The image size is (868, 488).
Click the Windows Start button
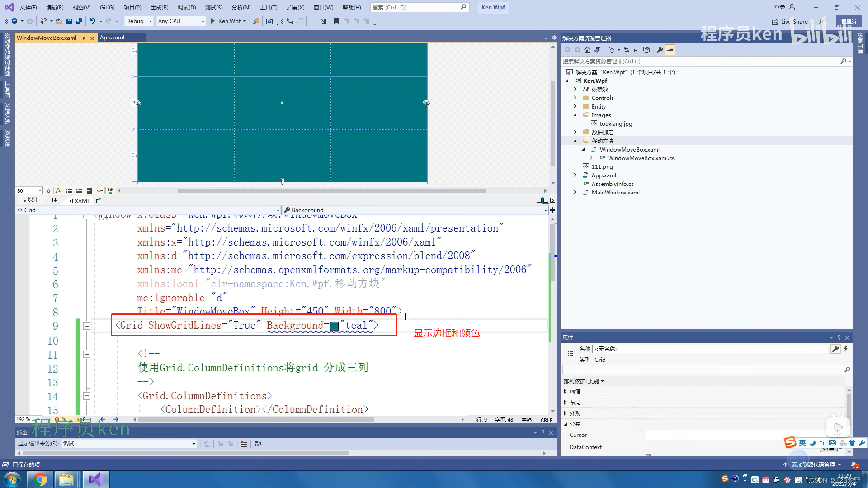point(12,479)
